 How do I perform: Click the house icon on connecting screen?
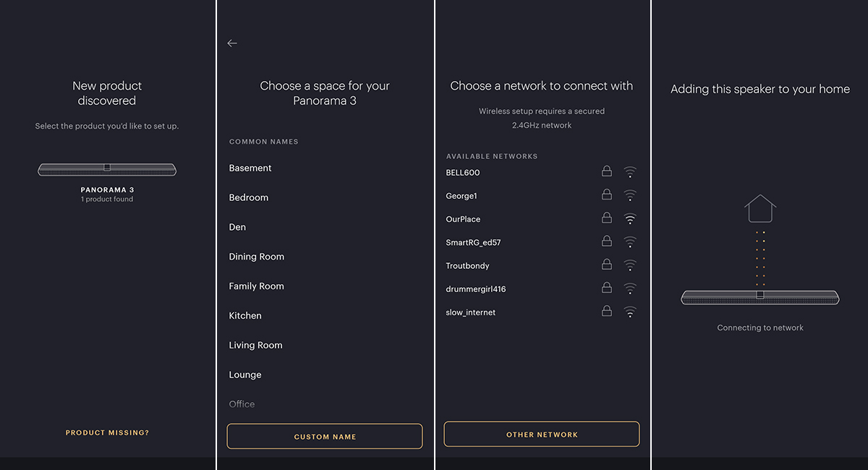(x=760, y=208)
